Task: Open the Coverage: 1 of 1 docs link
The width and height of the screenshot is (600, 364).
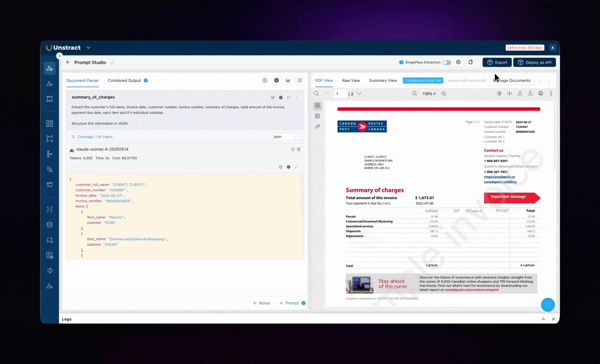Action: click(x=92, y=137)
